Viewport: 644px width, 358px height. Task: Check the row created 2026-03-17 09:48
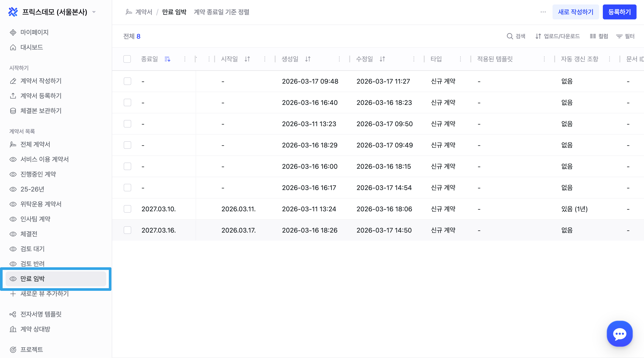tap(127, 81)
